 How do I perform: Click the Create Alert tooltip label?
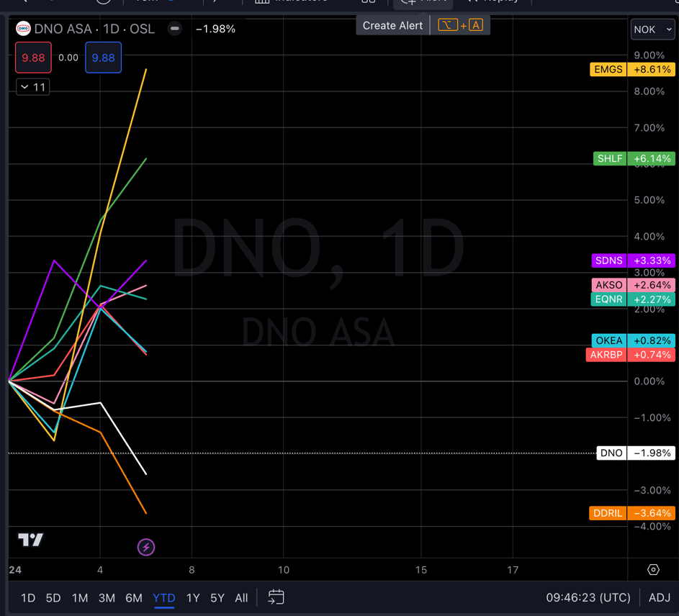pyautogui.click(x=392, y=25)
